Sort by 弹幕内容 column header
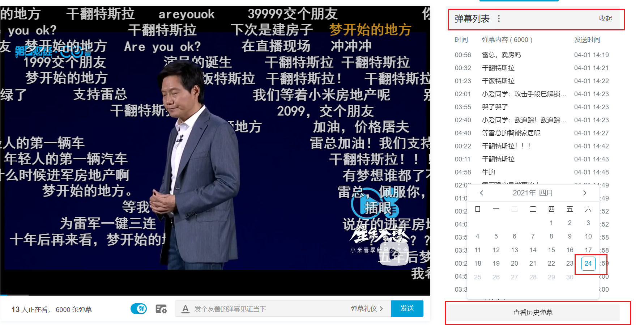Screen dimensions: 644x325 pos(507,40)
